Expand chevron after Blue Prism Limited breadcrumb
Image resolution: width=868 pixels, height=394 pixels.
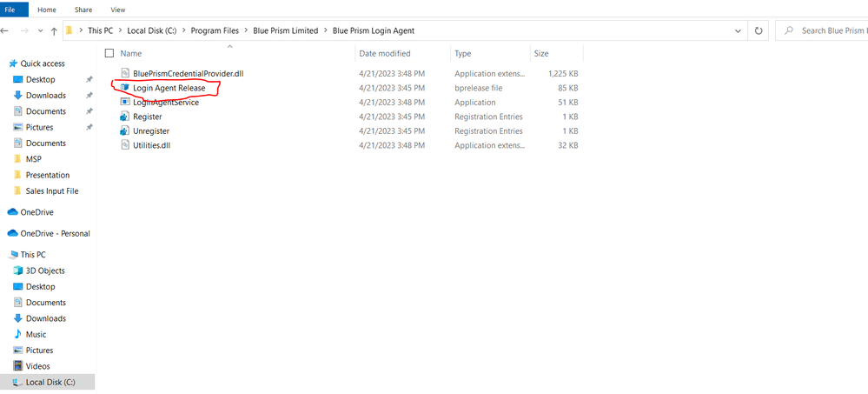pyautogui.click(x=326, y=31)
